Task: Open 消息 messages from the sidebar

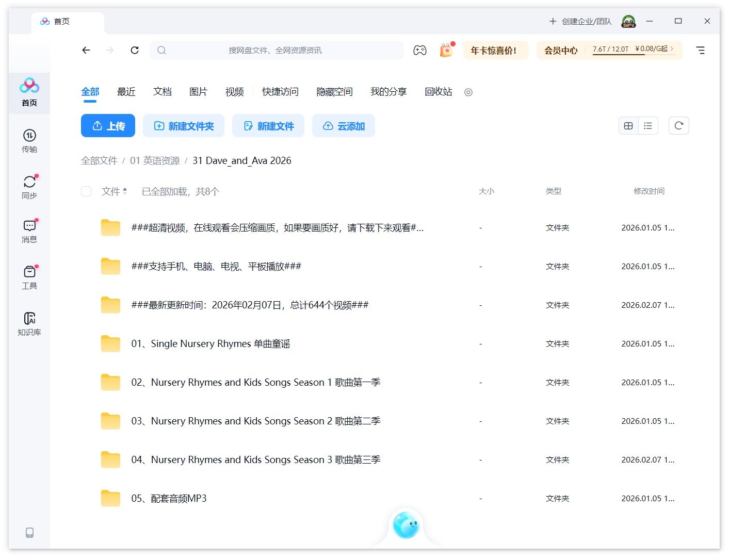Action: point(29,230)
